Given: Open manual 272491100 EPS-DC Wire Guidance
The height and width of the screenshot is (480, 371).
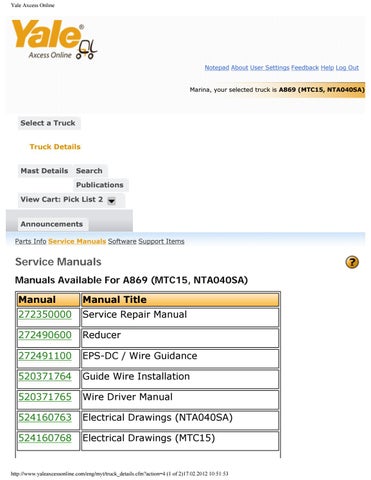Looking at the screenshot, I should click(45, 356).
